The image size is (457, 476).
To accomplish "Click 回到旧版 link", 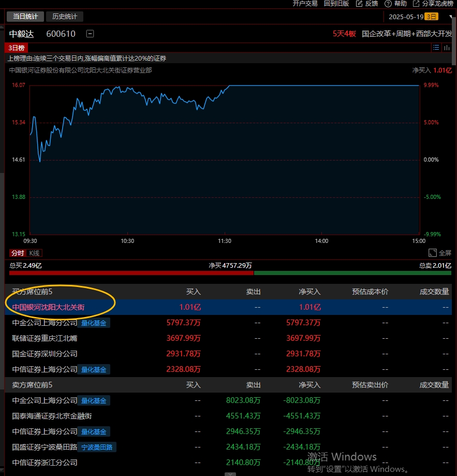I will [x=336, y=4].
